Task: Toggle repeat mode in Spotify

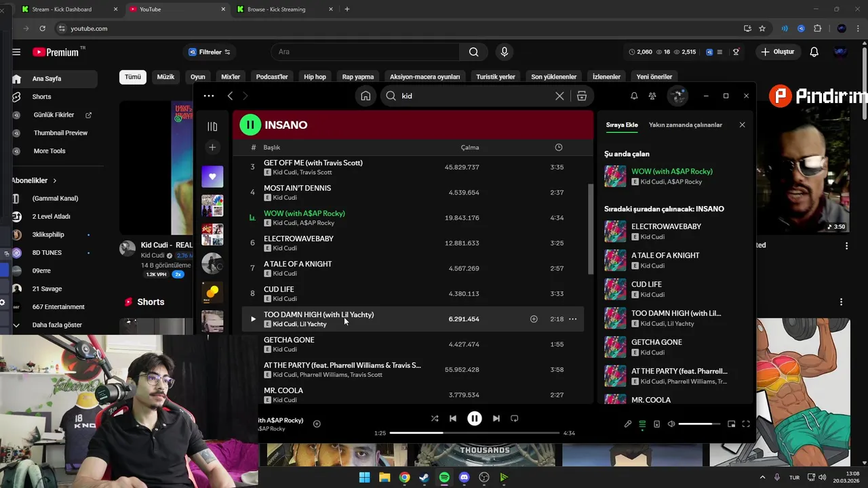Action: 514,418
